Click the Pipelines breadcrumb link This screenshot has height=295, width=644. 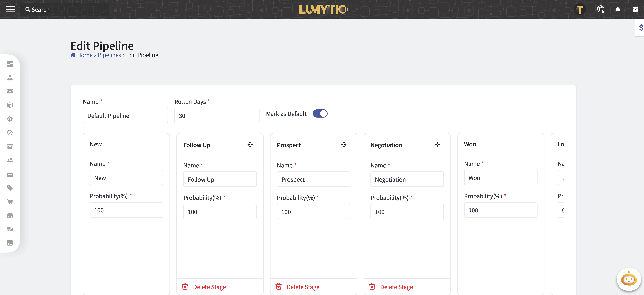tap(109, 55)
